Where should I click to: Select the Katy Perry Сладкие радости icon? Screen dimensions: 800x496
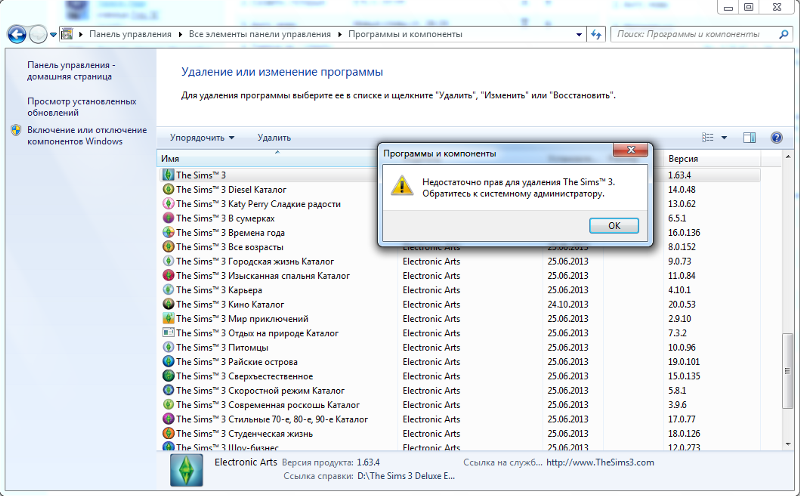(x=168, y=204)
